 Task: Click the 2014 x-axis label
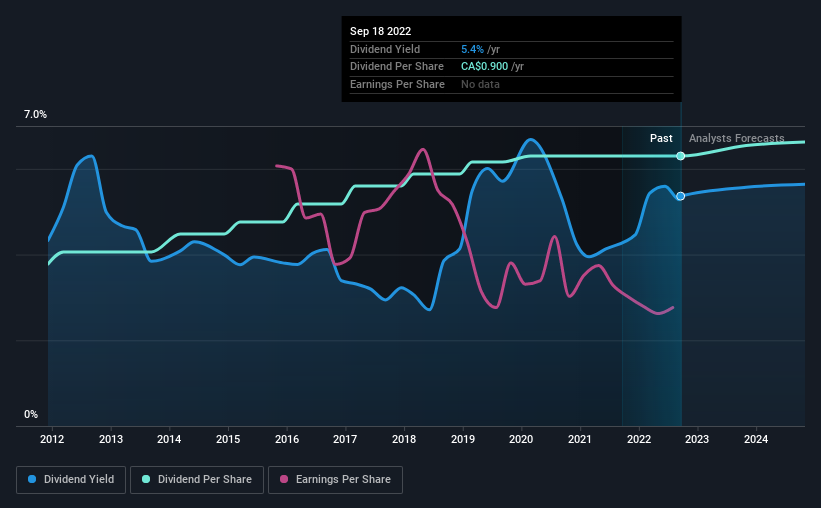(x=169, y=439)
